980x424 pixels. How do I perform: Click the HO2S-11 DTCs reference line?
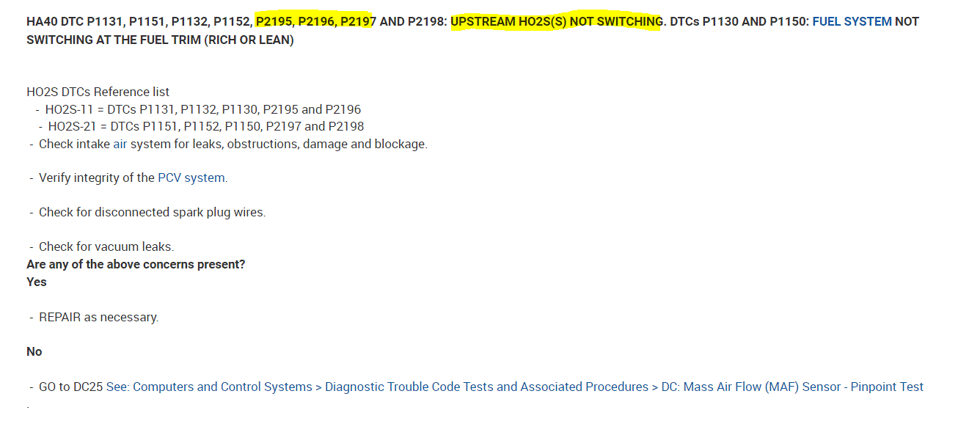[x=202, y=109]
